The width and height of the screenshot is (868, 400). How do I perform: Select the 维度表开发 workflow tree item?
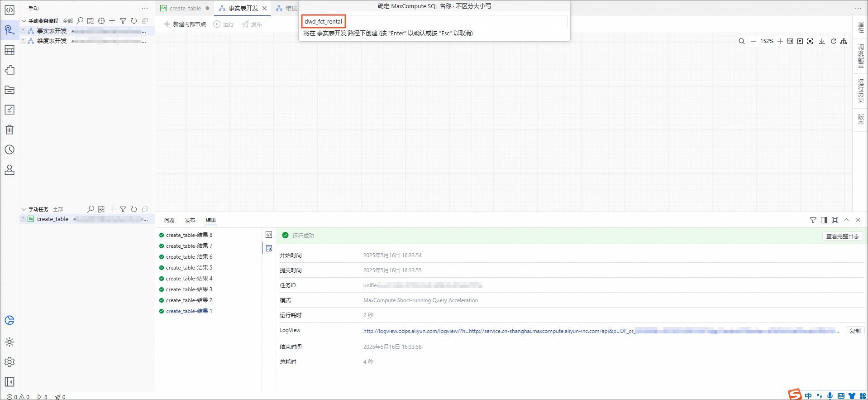pyautogui.click(x=87, y=41)
